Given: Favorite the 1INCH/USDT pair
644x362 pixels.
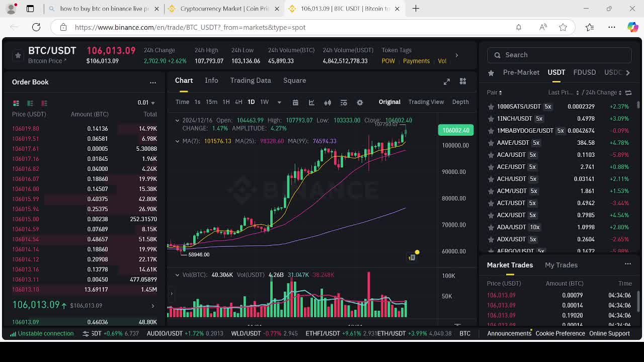Looking at the screenshot, I should coord(491,119).
